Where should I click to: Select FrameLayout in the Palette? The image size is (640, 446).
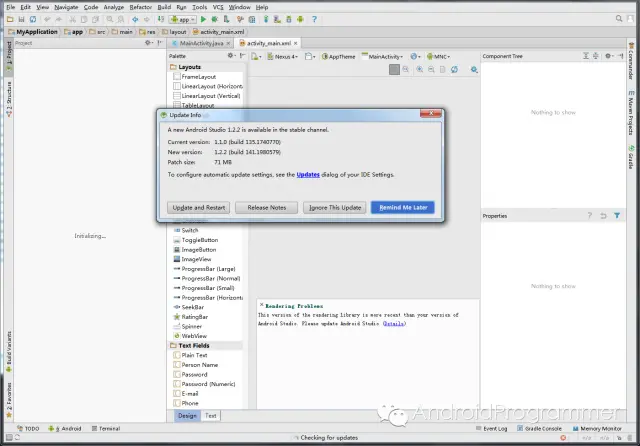(x=198, y=77)
